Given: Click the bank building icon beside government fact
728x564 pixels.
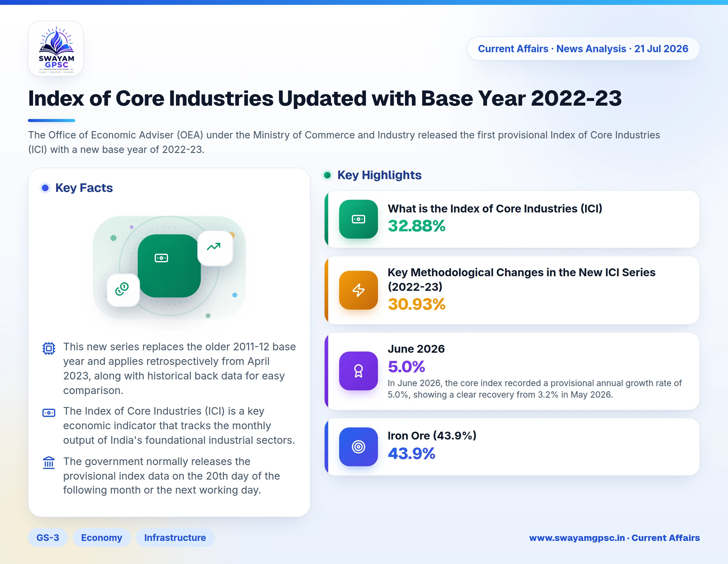Looking at the screenshot, I should (49, 463).
